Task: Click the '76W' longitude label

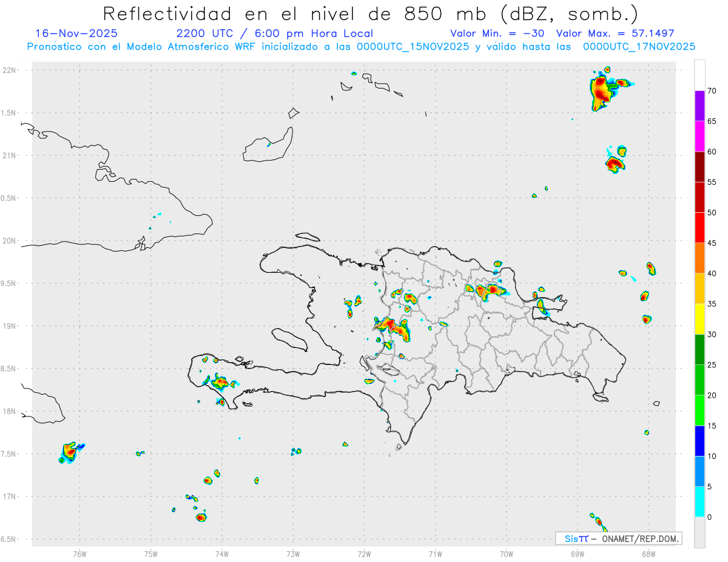Action: pyautogui.click(x=79, y=554)
